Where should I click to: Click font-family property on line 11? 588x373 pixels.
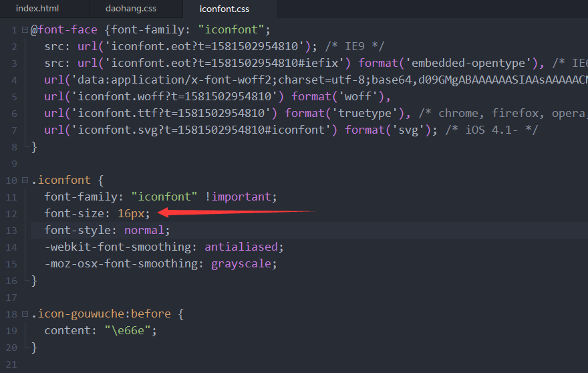pos(81,197)
